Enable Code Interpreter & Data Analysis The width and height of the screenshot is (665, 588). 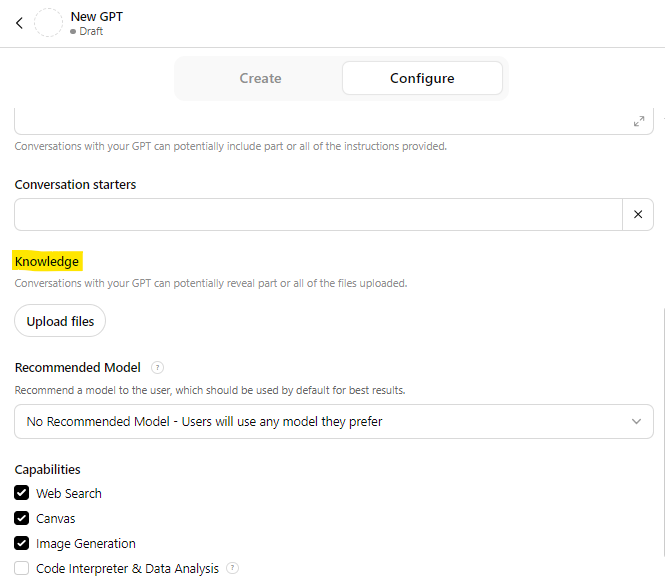tap(22, 568)
